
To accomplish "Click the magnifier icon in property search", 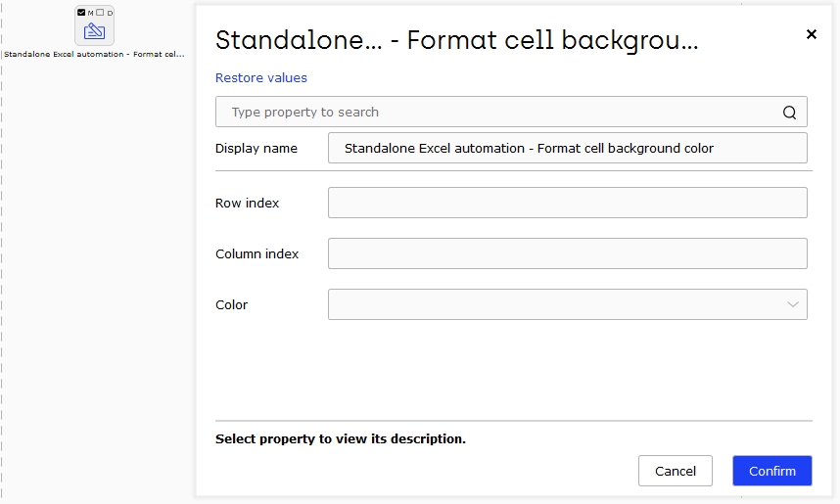I will [789, 112].
